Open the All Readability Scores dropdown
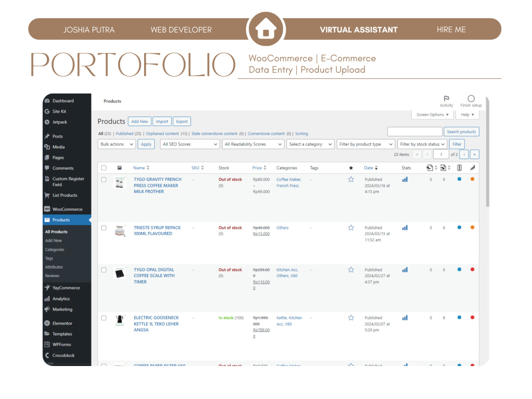 pos(253,144)
